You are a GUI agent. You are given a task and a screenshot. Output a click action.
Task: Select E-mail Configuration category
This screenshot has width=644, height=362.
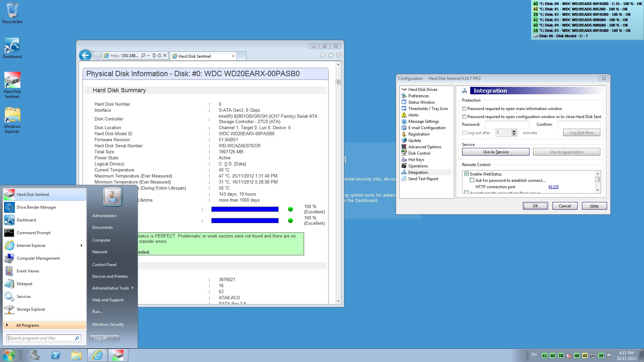[427, 128]
